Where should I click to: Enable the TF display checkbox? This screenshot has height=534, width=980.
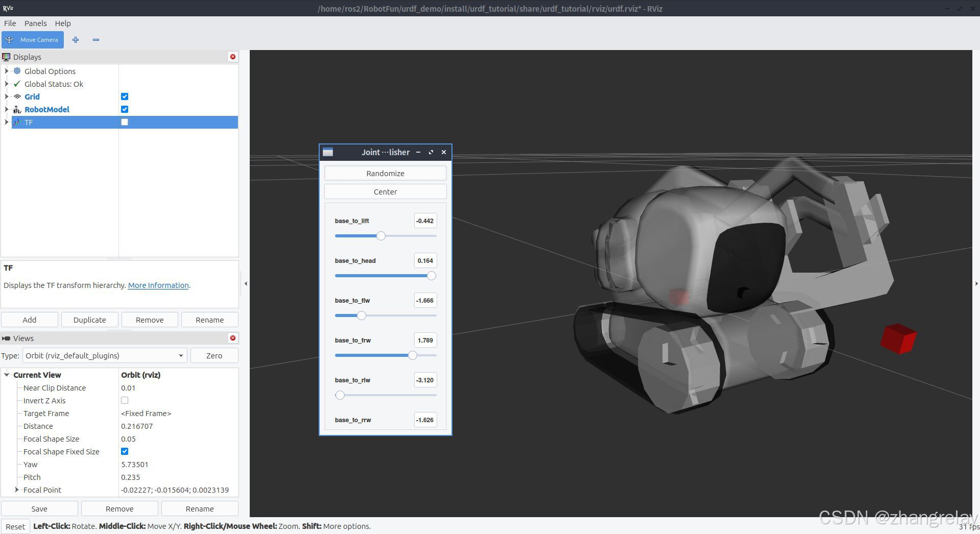pos(125,122)
